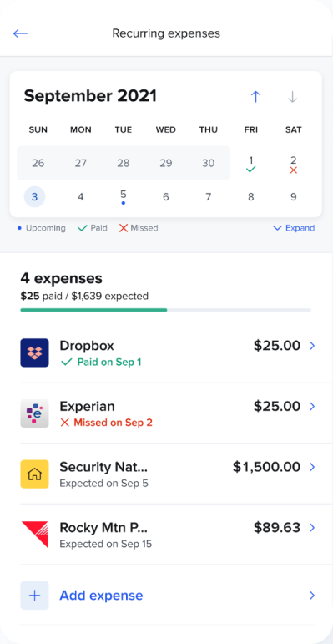333x644 pixels.
Task: Open the $89.63 Rocky Mtn P expense
Action: click(168, 535)
